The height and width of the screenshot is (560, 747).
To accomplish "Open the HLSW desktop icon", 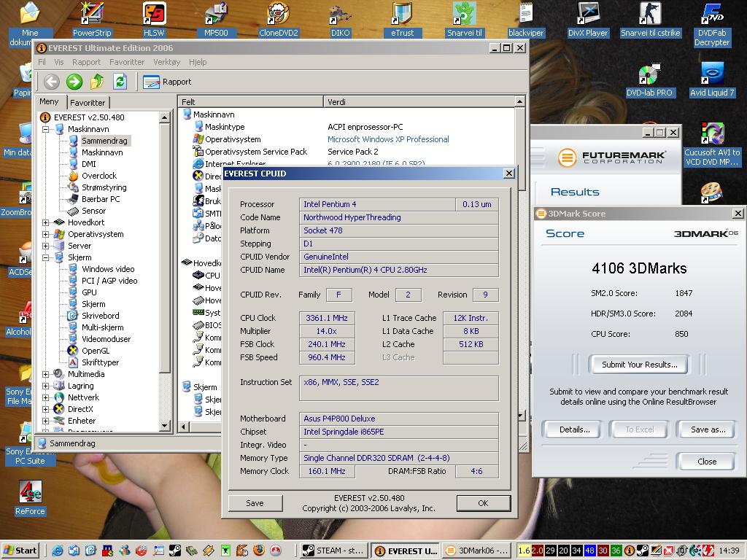I will [155, 20].
